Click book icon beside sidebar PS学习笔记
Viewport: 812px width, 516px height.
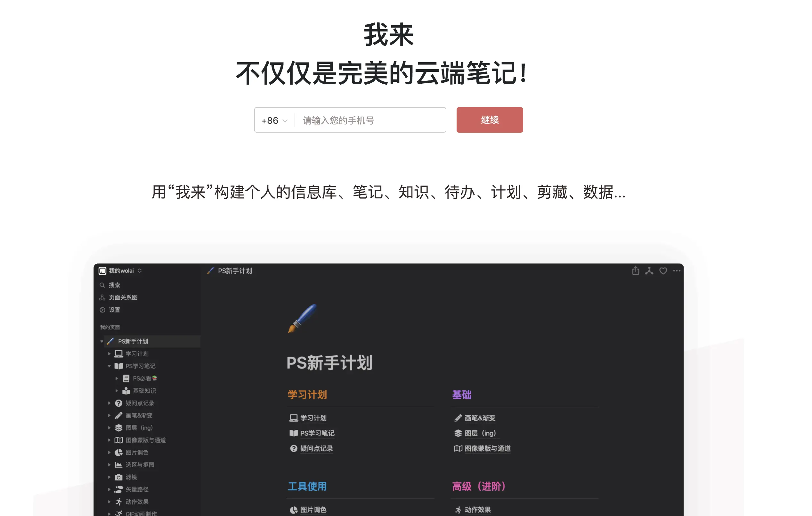[118, 366]
